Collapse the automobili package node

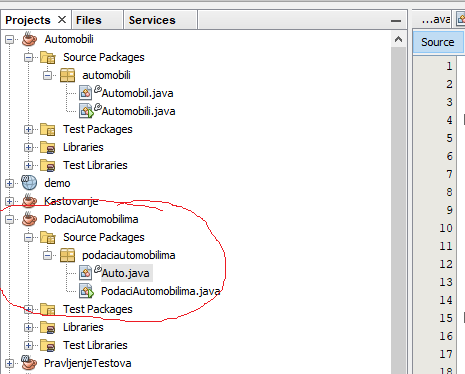[x=48, y=75]
